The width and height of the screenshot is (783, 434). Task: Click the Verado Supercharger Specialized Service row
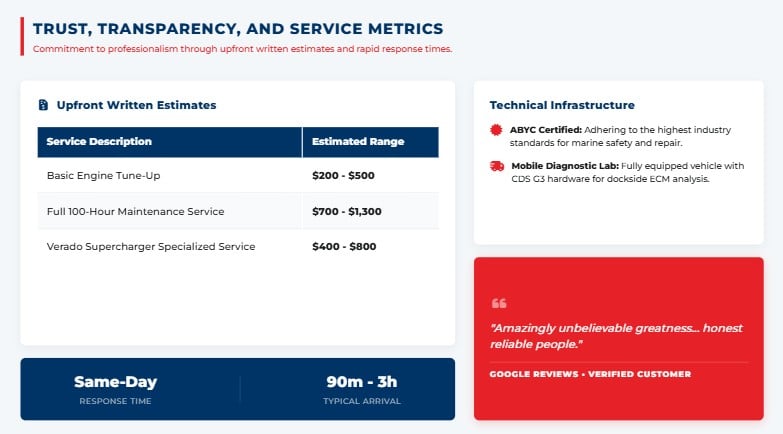click(238, 247)
